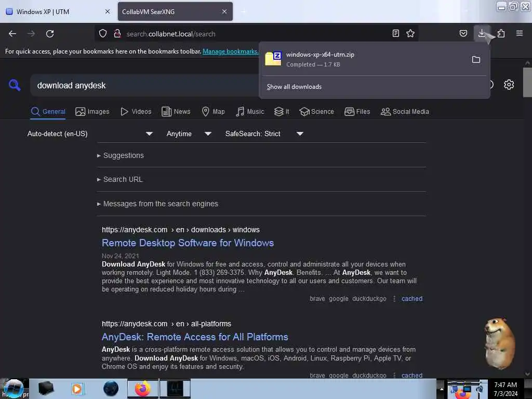Click the Downloads toolbar button
Image resolution: width=532 pixels, height=399 pixels.
point(482,33)
